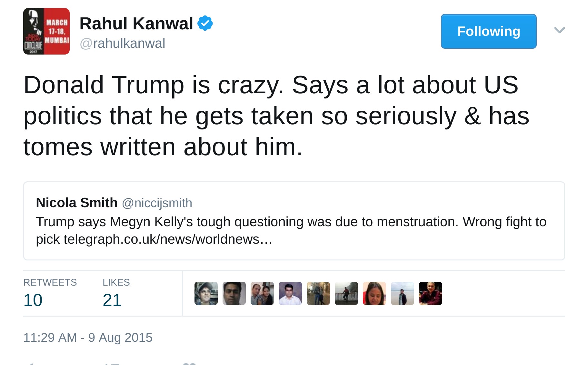The height and width of the screenshot is (365, 588).
Task: Open liker avatar with red and pink background
Action: click(374, 293)
